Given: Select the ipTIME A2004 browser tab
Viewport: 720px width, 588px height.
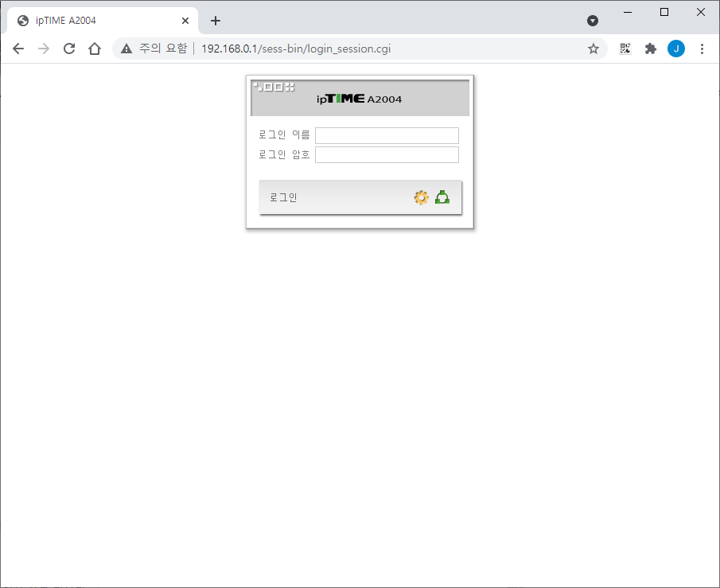Looking at the screenshot, I should [x=103, y=21].
